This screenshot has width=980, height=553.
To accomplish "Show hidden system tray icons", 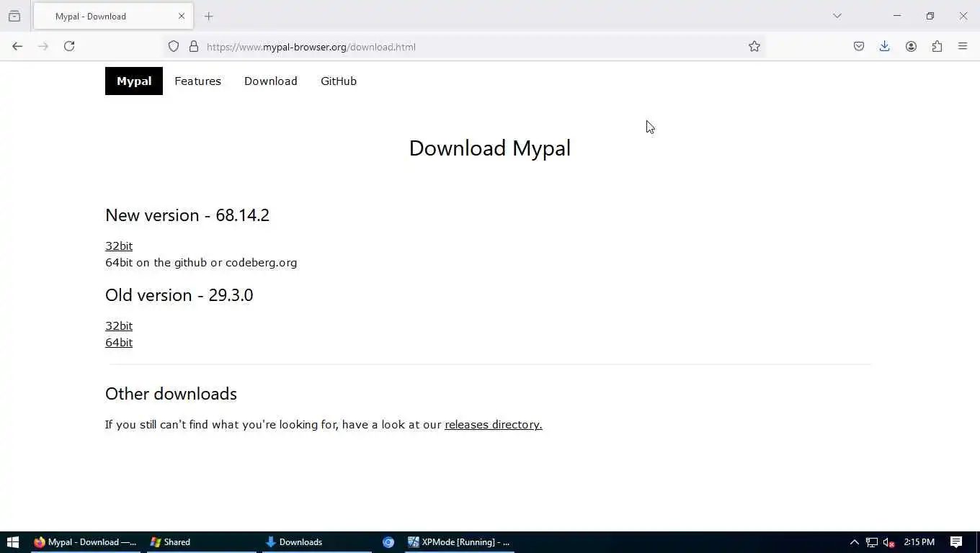I will coord(855,542).
